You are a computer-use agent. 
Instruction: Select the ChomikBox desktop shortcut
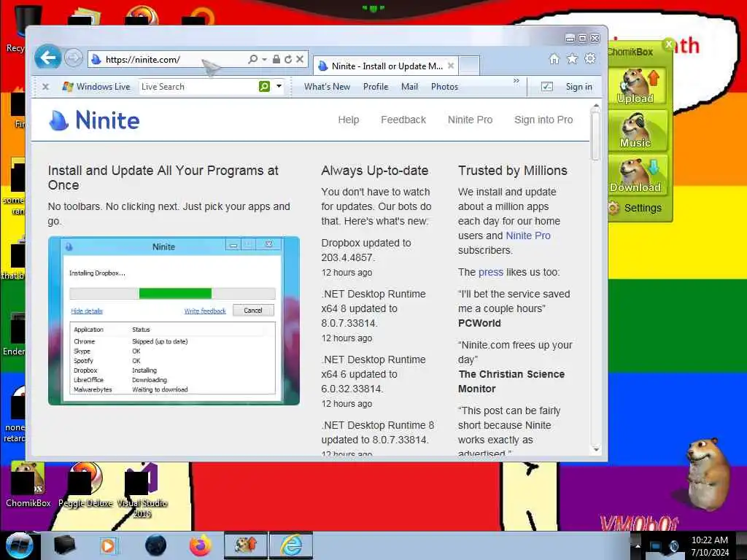click(28, 484)
